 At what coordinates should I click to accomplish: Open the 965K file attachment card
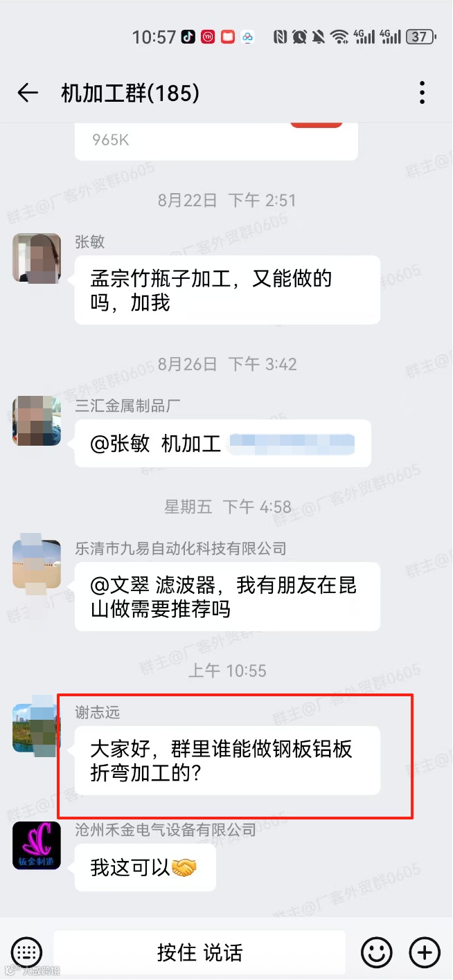coord(216,141)
